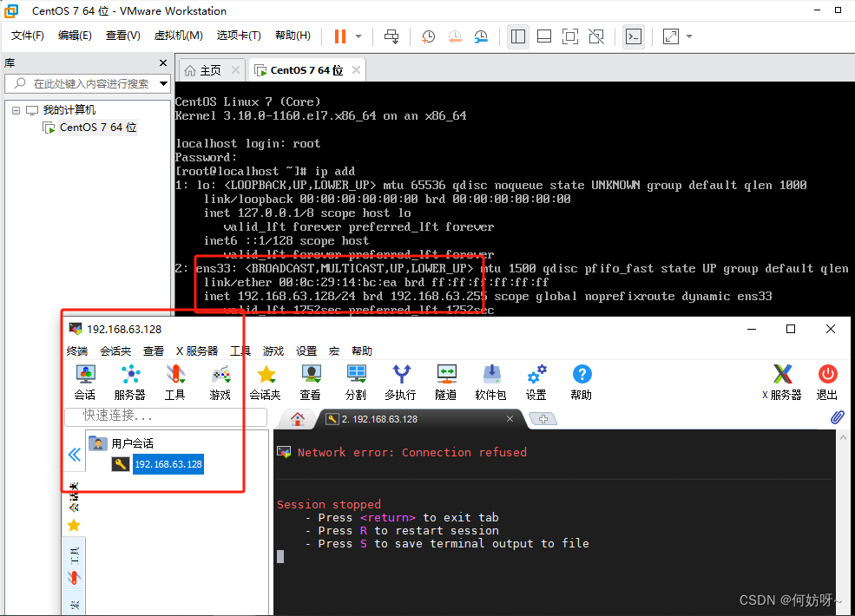The height and width of the screenshot is (616, 855).
Task: Open a new MobaXterm session
Action: [85, 382]
